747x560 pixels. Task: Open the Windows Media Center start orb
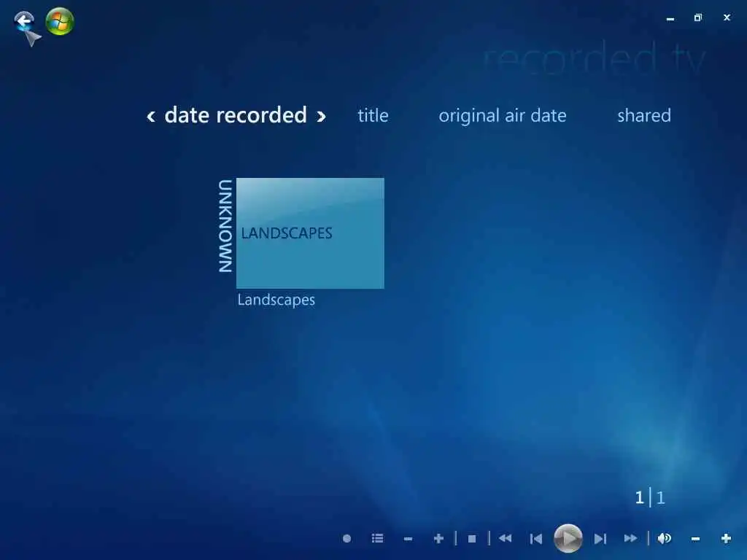(60, 21)
